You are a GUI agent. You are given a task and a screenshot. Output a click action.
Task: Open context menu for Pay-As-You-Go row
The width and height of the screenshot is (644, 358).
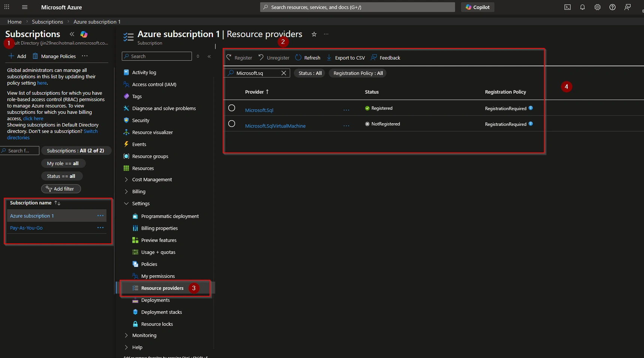tap(100, 228)
